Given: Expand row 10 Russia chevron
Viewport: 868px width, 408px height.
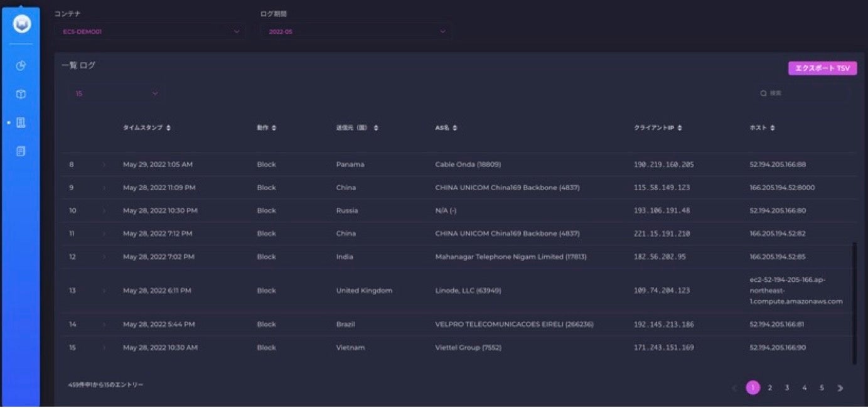Looking at the screenshot, I should coord(104,210).
